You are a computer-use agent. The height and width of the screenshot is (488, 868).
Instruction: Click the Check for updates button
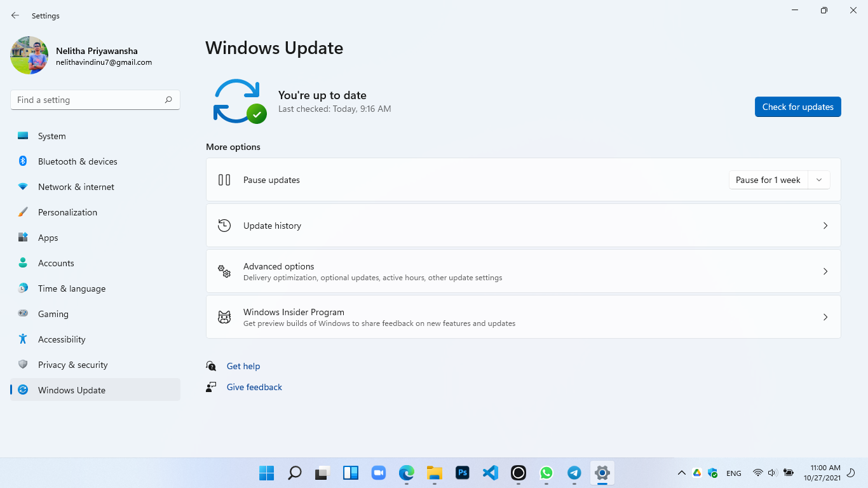point(798,107)
